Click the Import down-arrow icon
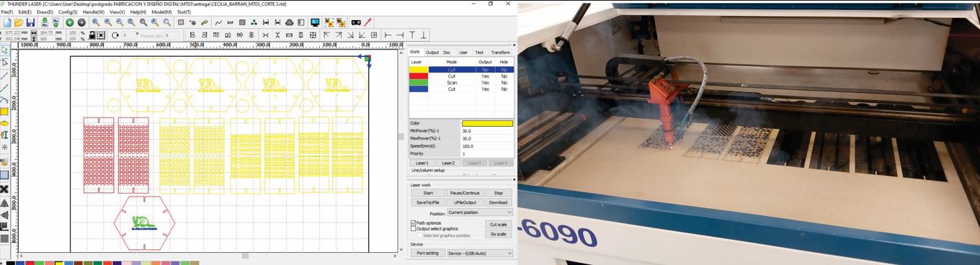The width and height of the screenshot is (980, 265). click(45, 22)
